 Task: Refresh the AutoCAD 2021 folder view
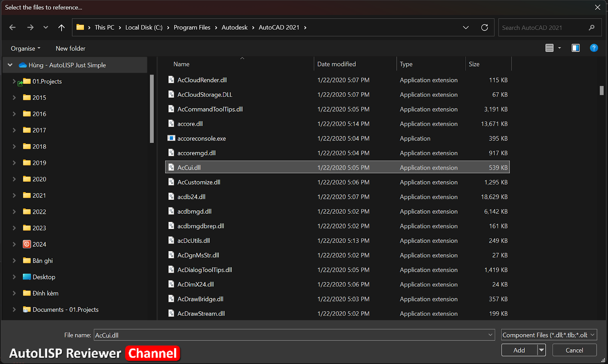484,27
